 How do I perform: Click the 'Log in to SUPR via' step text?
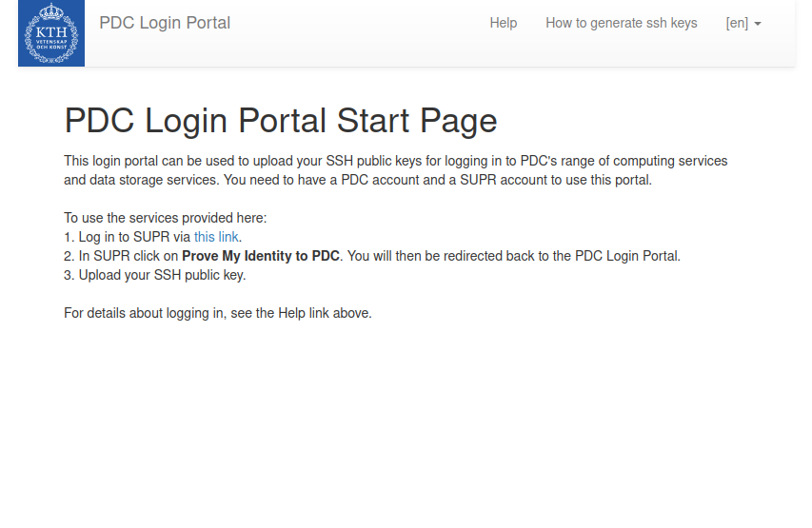point(129,237)
